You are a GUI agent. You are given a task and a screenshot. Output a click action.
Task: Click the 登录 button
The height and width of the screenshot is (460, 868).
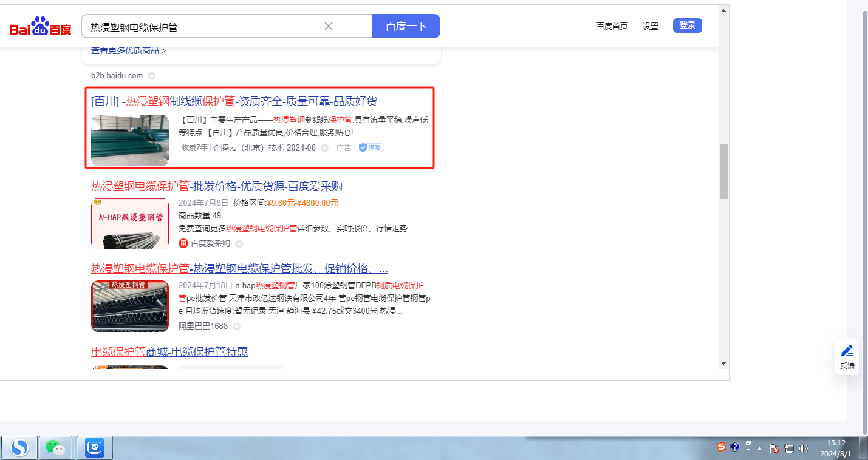688,25
